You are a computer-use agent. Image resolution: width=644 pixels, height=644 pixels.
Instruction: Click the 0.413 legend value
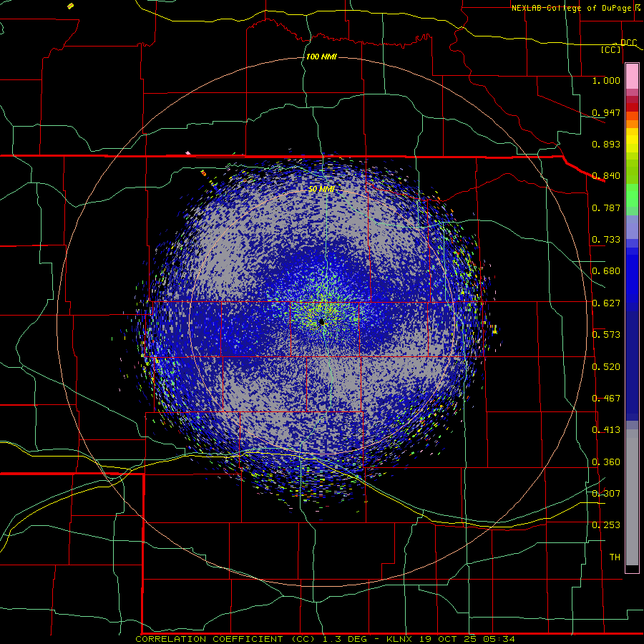tap(606, 430)
